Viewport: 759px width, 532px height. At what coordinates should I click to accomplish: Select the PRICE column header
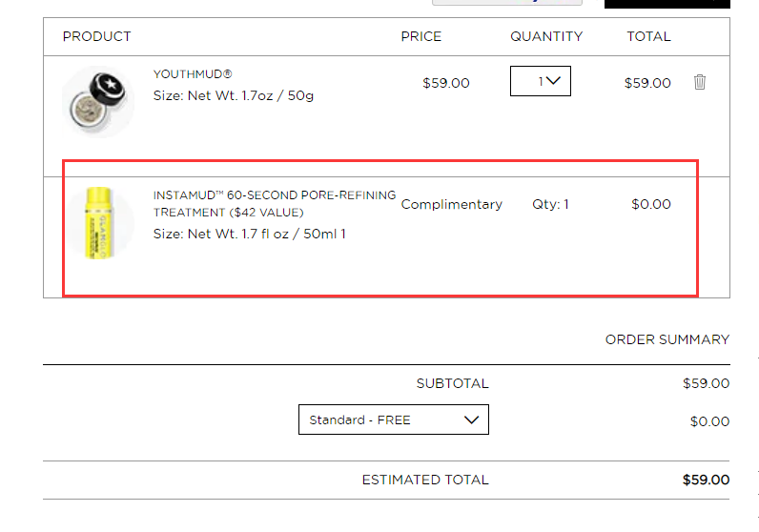[421, 37]
